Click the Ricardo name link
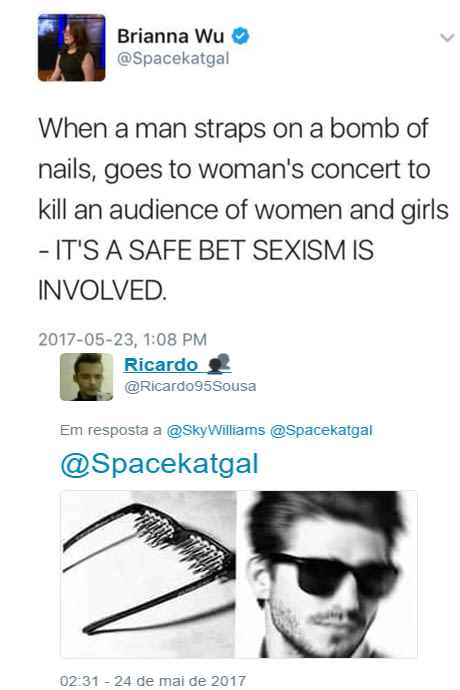 [161, 365]
